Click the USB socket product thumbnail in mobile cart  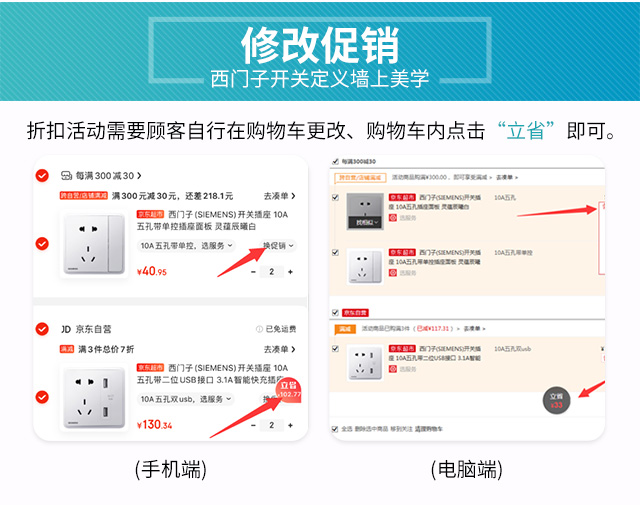pos(94,398)
